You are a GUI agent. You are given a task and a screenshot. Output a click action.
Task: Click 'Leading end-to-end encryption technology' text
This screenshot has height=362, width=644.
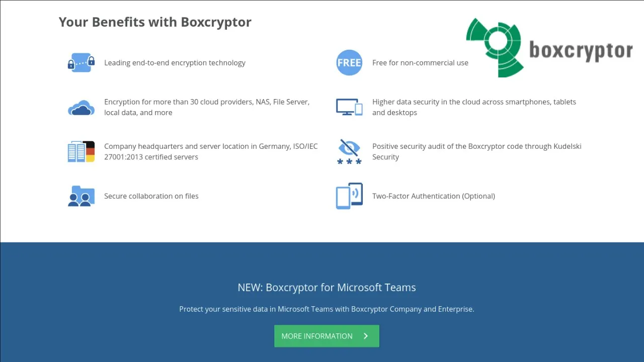[175, 63]
